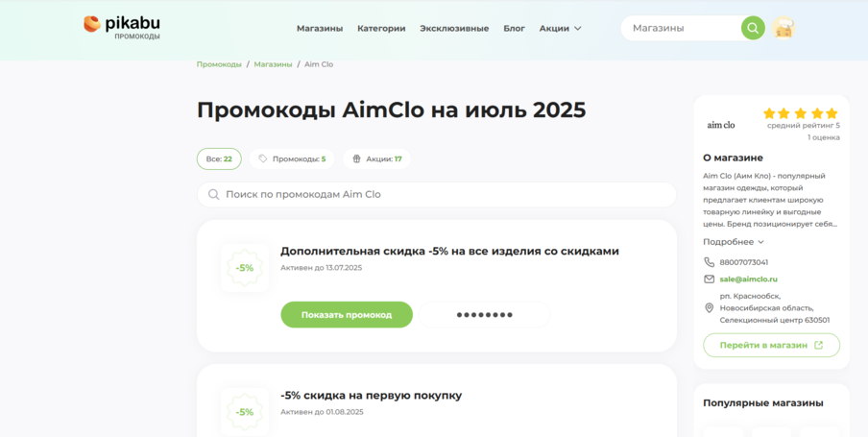
Task: Click the -5% badge of additional discount offer
Action: point(245,268)
